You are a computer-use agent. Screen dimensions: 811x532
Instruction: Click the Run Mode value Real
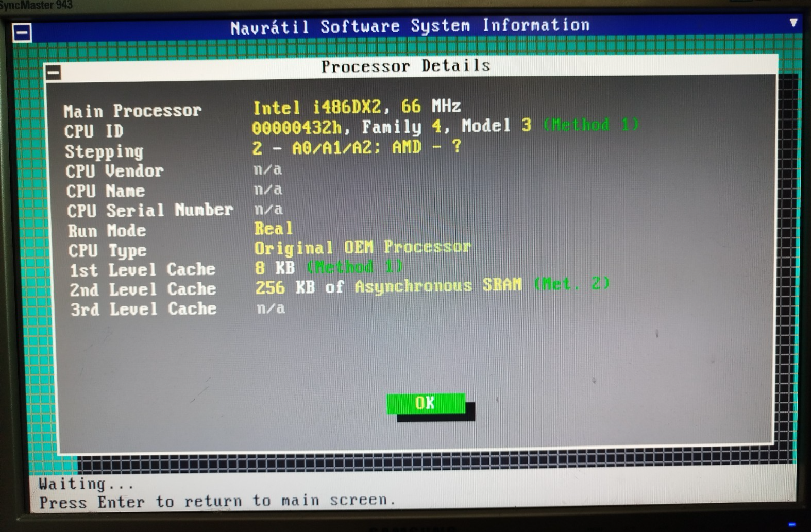coord(273,229)
